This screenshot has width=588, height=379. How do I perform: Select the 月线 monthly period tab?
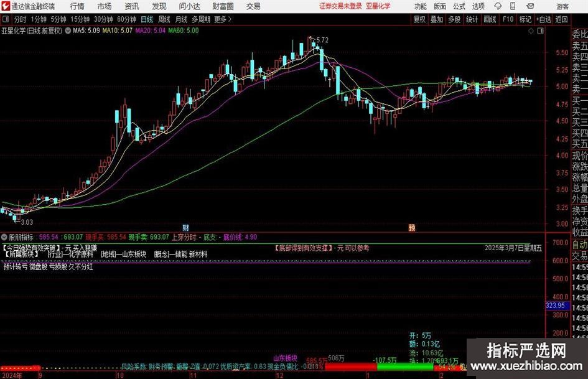click(182, 19)
